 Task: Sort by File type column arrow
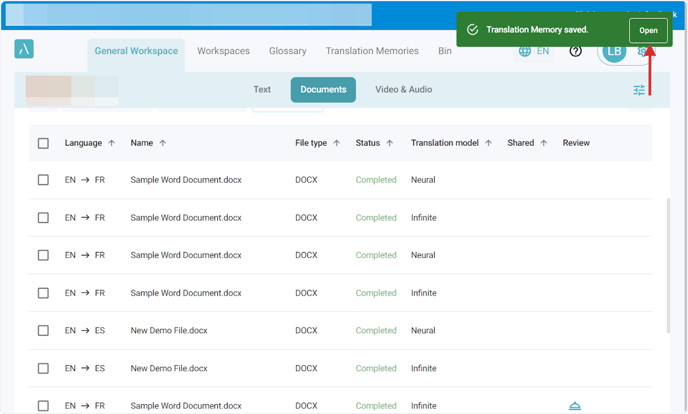(x=337, y=143)
